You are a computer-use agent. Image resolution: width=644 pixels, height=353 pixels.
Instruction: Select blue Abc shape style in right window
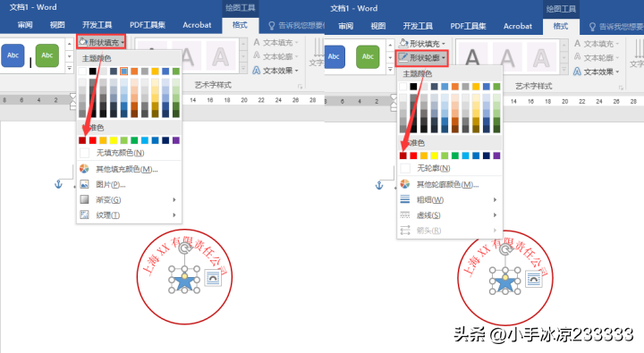pyautogui.click(x=334, y=56)
